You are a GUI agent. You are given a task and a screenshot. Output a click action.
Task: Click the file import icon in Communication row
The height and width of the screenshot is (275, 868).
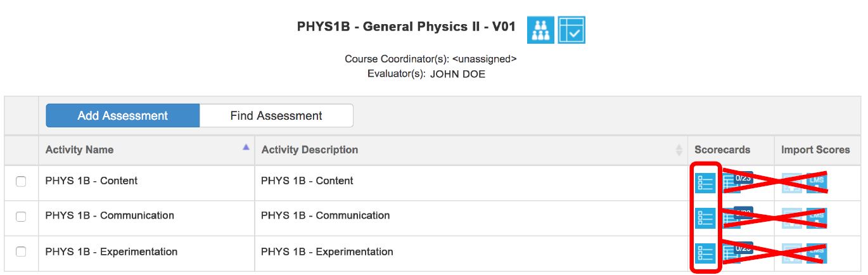click(792, 218)
